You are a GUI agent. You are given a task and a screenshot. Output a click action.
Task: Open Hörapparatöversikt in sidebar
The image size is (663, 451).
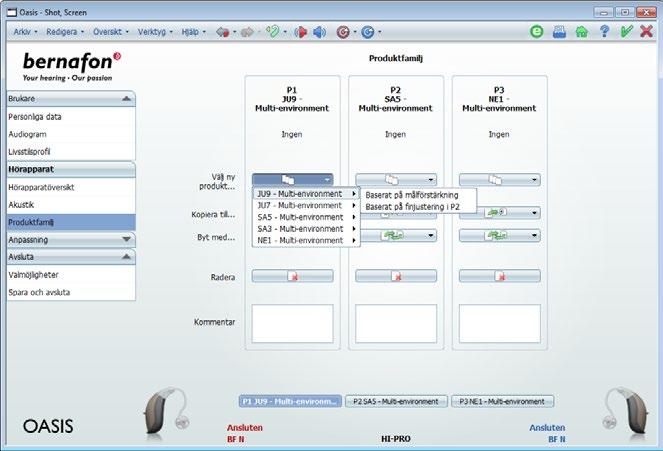coord(71,187)
